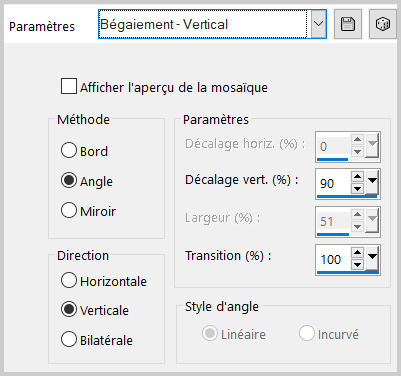Screen dimensions: 401x376
Task: Select the Angle method radio button
Action: tap(69, 180)
